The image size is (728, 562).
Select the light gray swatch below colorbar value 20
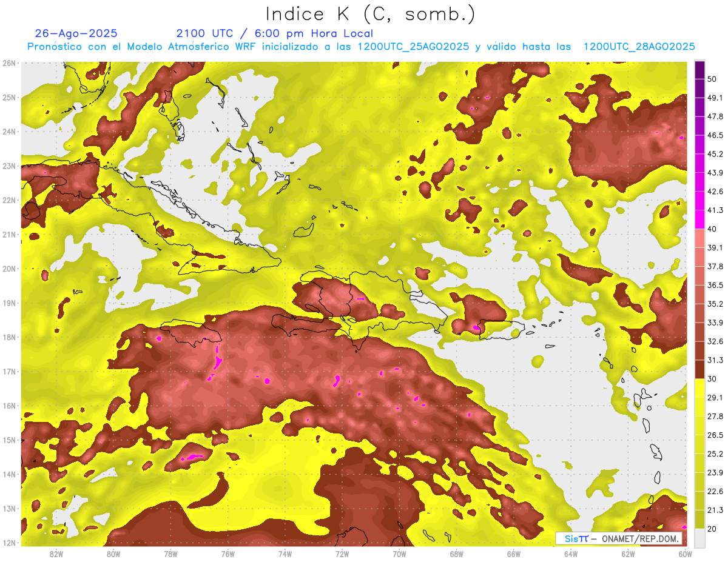[x=699, y=537]
